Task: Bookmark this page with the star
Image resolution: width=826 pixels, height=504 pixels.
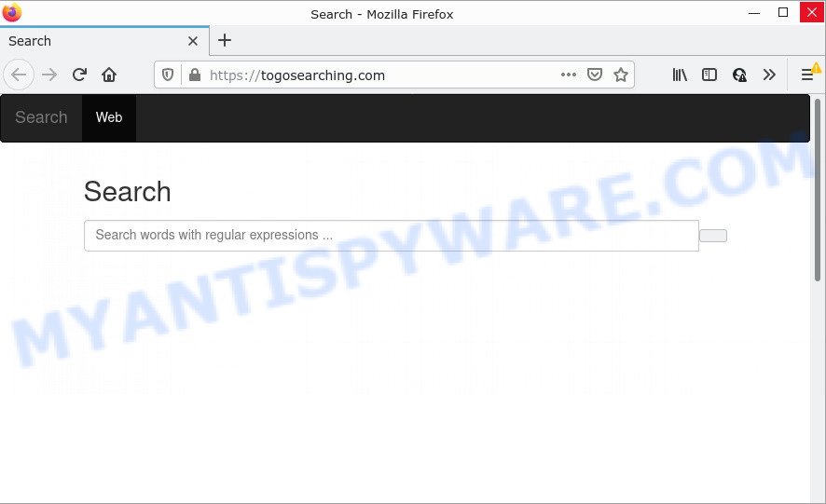Action: point(621,75)
